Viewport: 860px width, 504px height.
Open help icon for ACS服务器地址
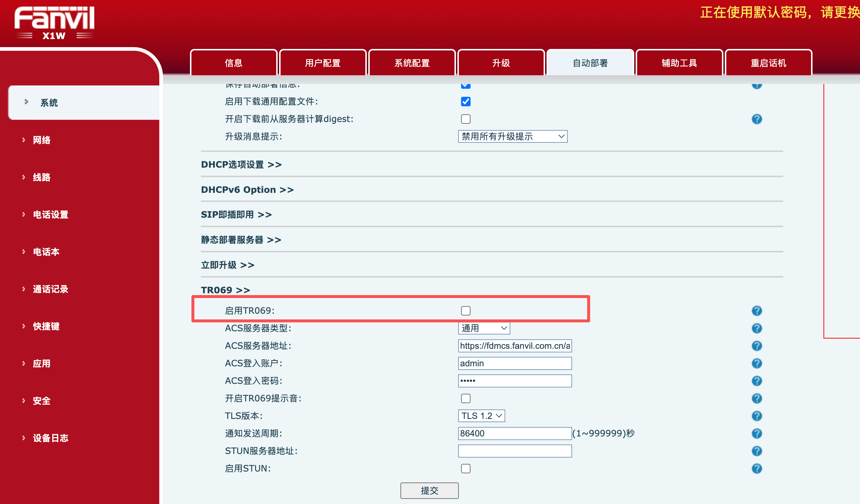point(757,346)
